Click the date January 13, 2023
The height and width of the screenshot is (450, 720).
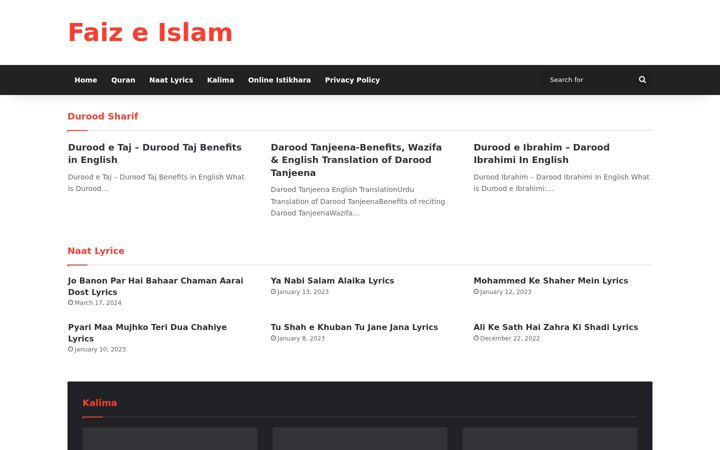303,292
